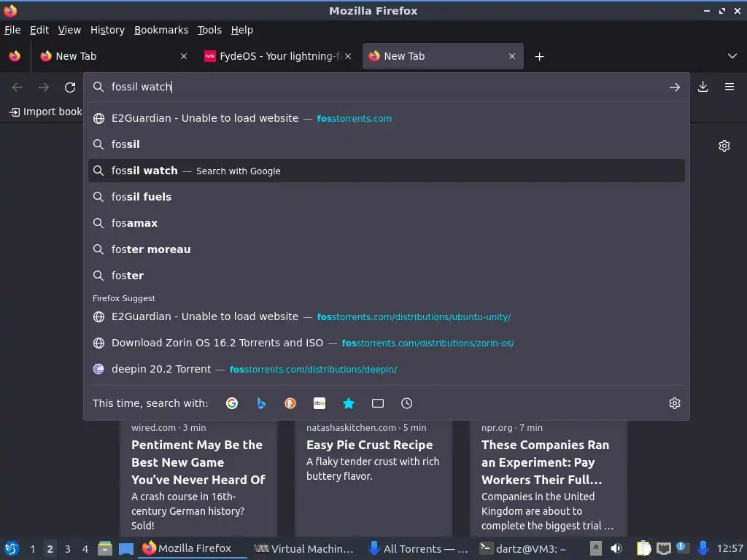This screenshot has width=747, height=560.
Task: Open the Edit menu
Action: [39, 30]
